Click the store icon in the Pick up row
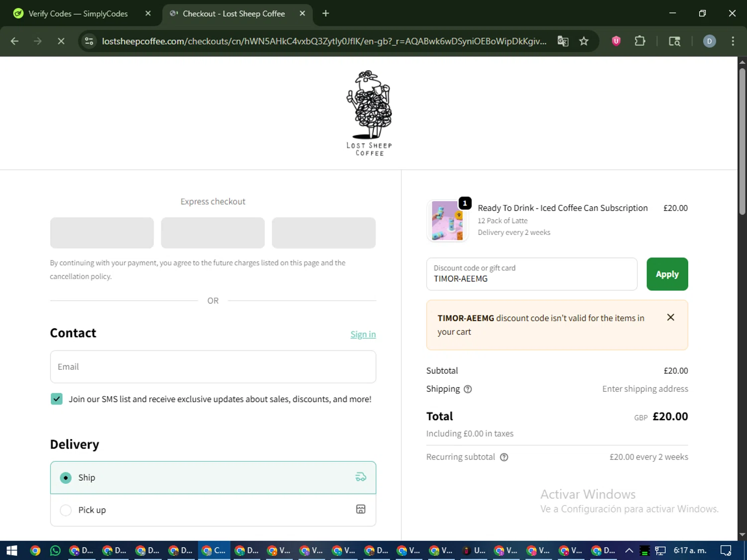 point(361,509)
